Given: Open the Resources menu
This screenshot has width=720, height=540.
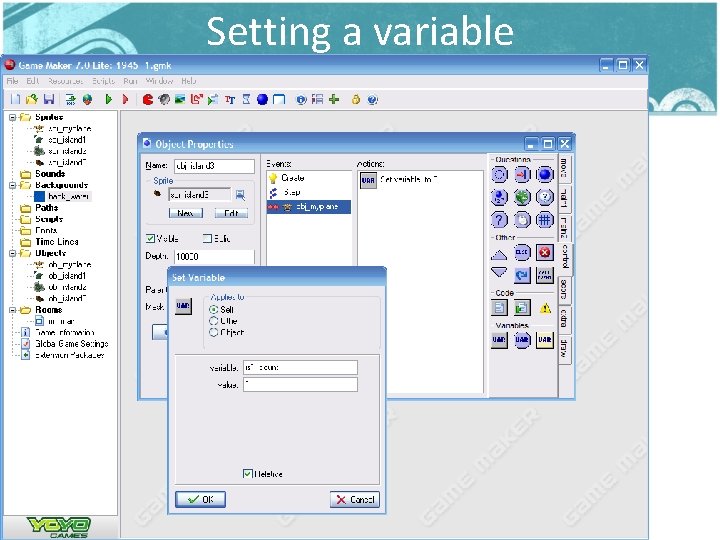Looking at the screenshot, I should click(66, 81).
